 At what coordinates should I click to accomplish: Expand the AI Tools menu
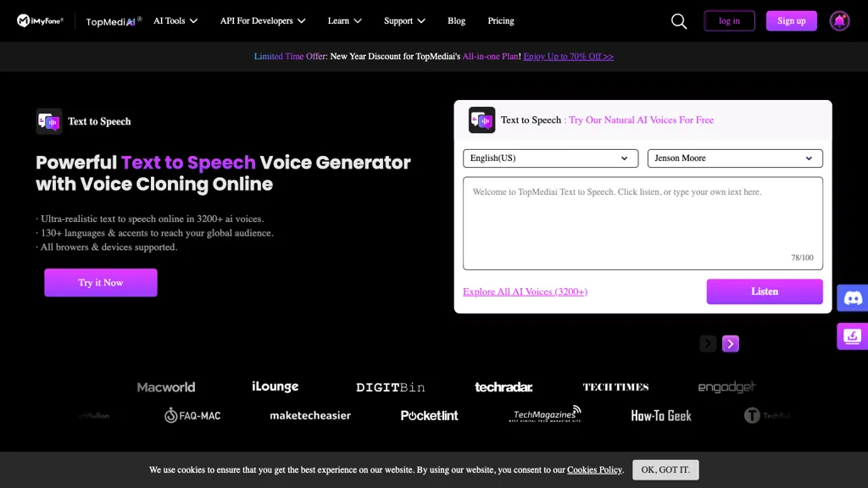tap(175, 21)
